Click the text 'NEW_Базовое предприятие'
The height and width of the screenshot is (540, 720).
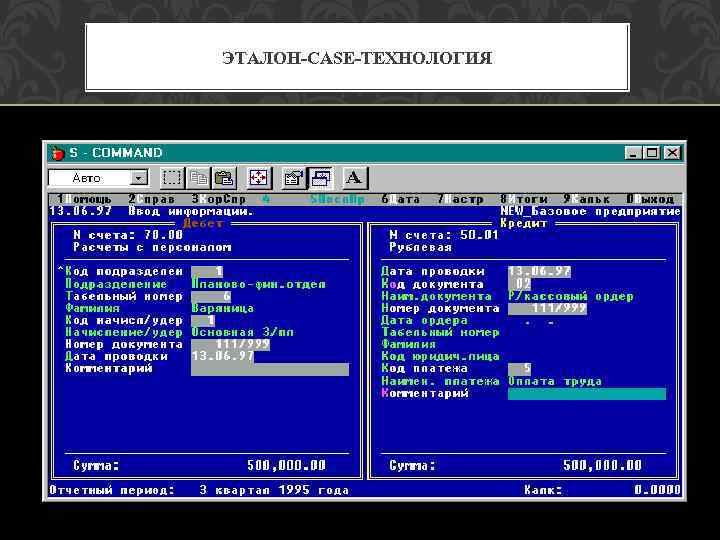click(591, 211)
